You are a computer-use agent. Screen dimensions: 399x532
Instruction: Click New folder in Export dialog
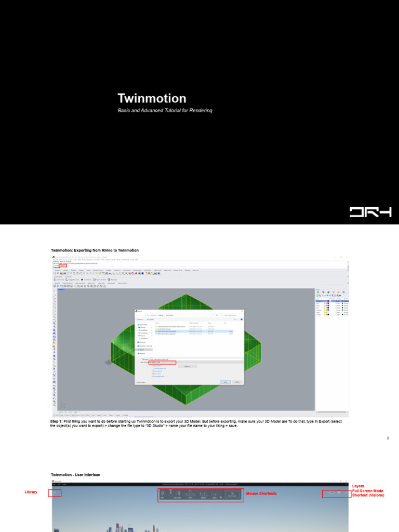pyautogui.click(x=150, y=320)
